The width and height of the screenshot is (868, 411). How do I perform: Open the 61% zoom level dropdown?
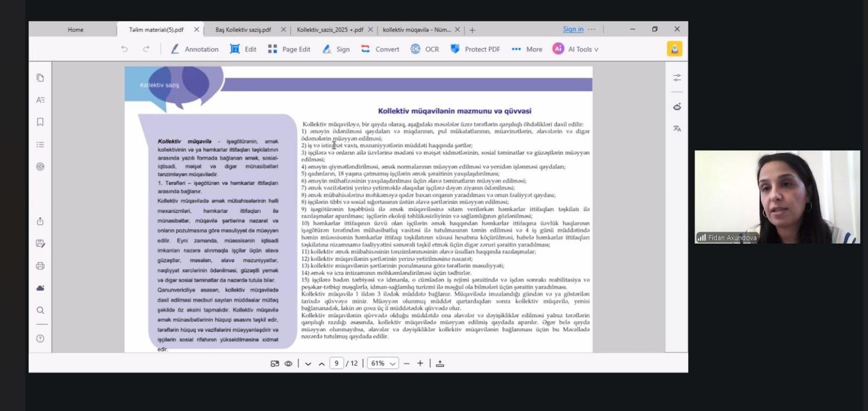(x=383, y=363)
